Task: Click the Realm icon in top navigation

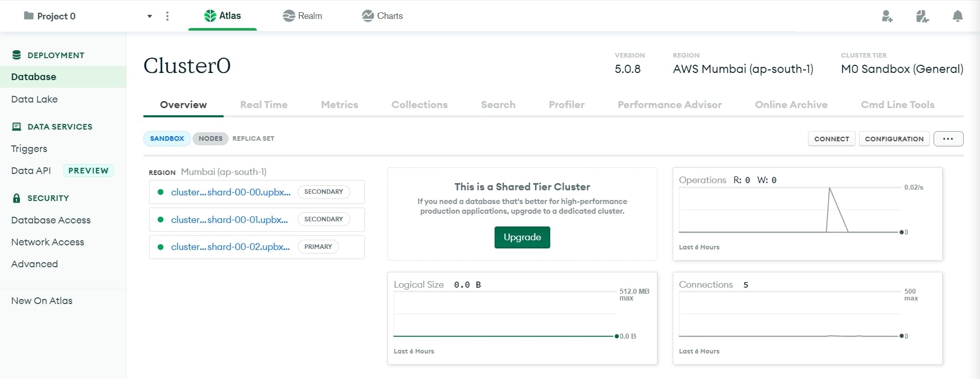Action: pyautogui.click(x=289, y=16)
